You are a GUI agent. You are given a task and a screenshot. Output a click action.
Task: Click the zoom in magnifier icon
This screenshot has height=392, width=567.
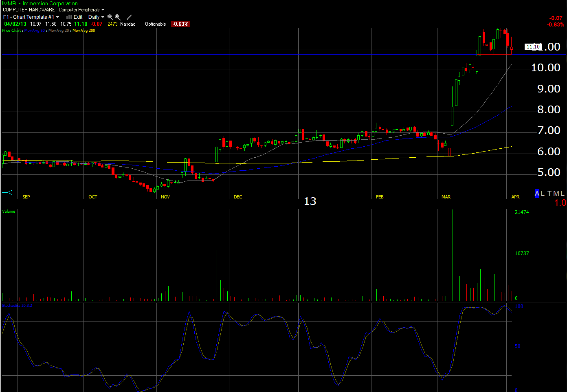point(110,17)
